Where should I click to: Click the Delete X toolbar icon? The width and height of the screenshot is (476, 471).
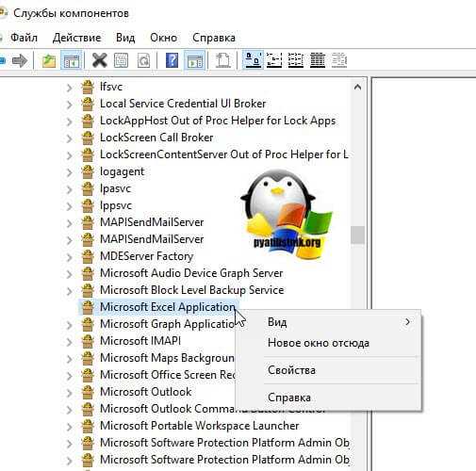tap(100, 60)
